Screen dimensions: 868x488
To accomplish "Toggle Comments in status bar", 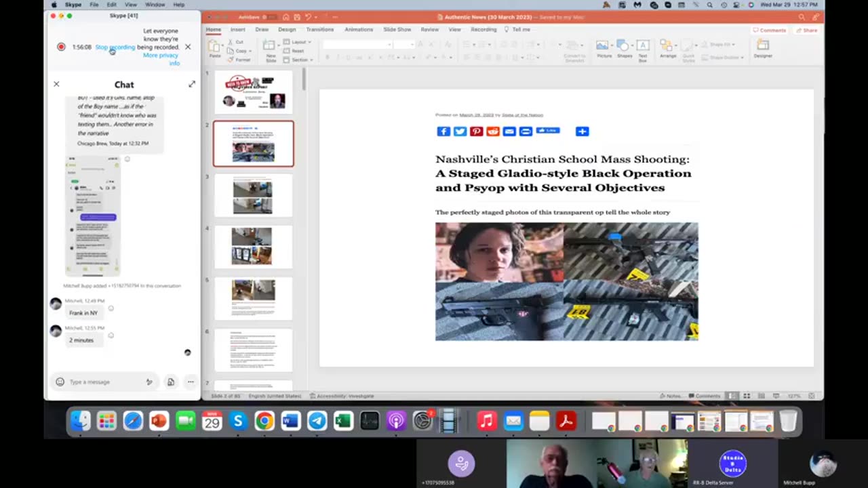I will point(705,396).
